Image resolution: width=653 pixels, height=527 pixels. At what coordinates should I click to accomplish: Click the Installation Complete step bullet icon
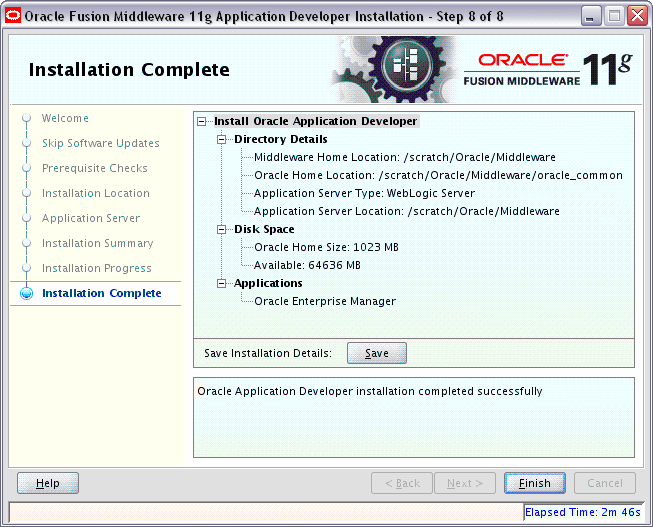[x=27, y=293]
